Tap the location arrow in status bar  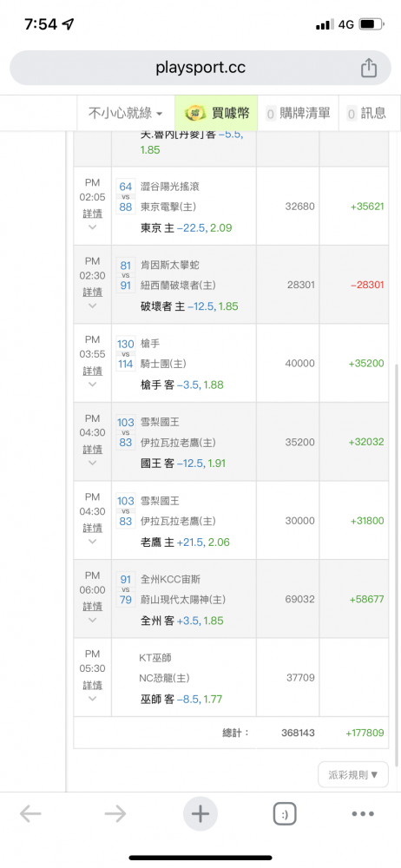coord(69,24)
